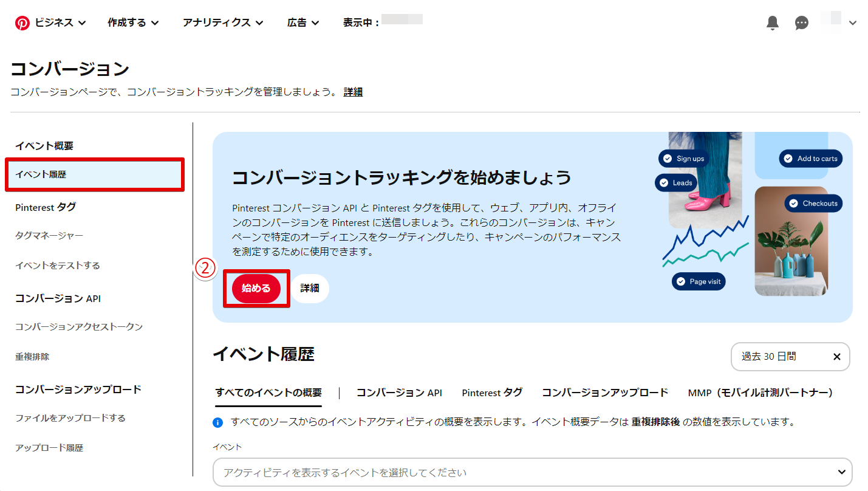Expand the account menu chevron
The height and width of the screenshot is (491, 868).
(x=853, y=23)
